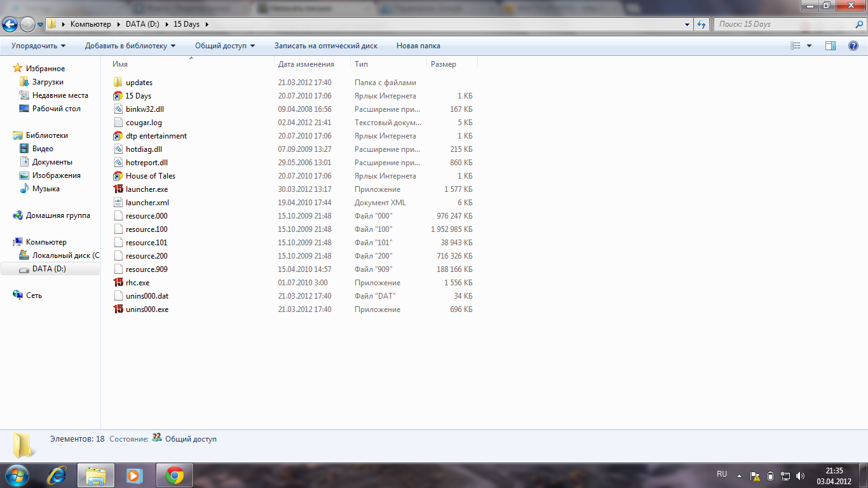Select Сеть in the navigation pane
The image size is (868, 488).
(x=34, y=295)
